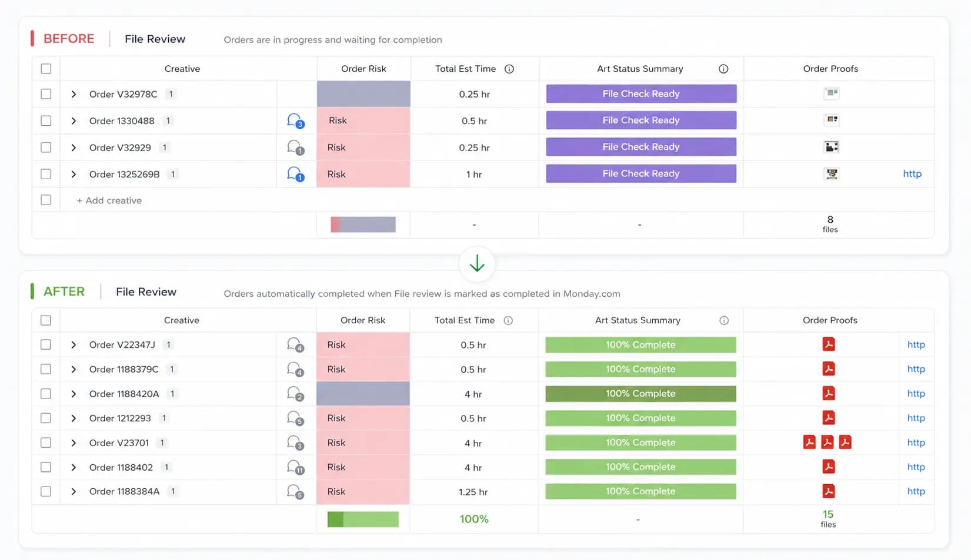971x560 pixels.
Task: Expand Order V32929 row
Action: (x=74, y=147)
